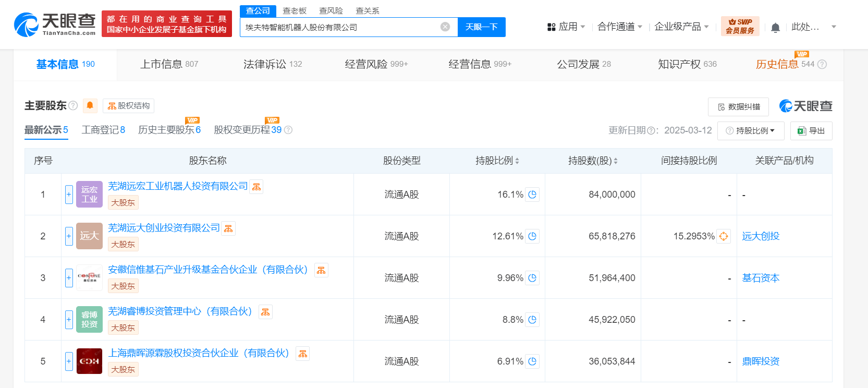Open 芜湖睿博投资管理中心 shareholder link

[x=180, y=311]
